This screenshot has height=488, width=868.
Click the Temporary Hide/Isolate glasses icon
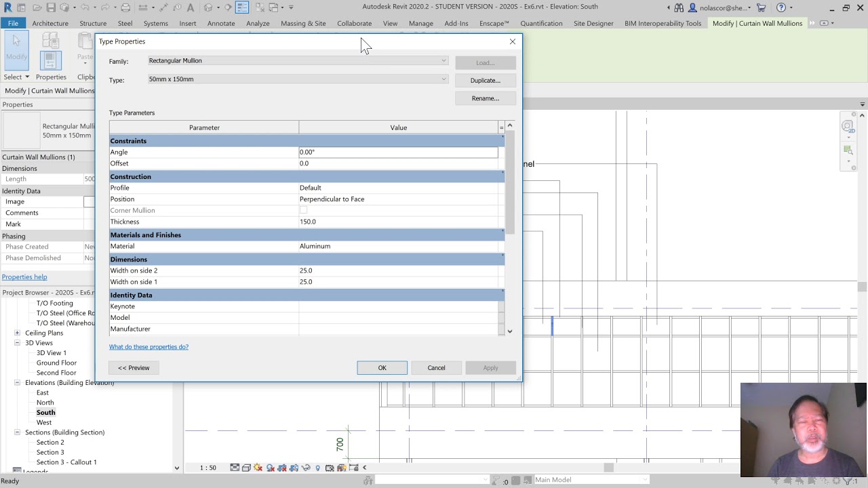tap(306, 468)
